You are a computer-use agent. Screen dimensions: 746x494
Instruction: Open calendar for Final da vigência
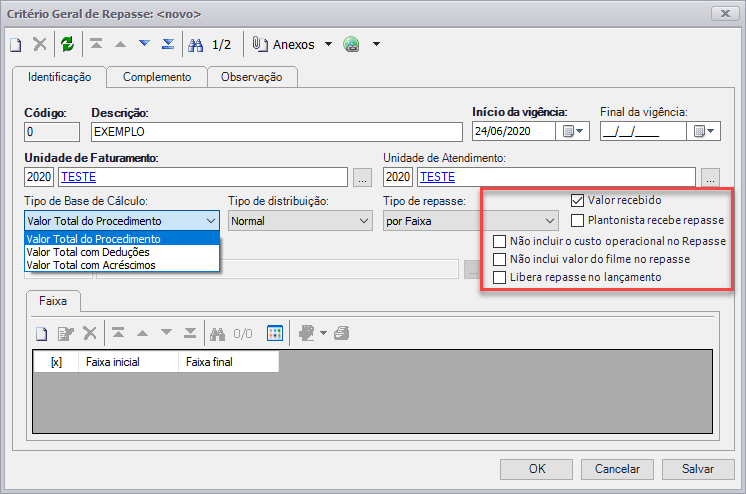pyautogui.click(x=704, y=131)
